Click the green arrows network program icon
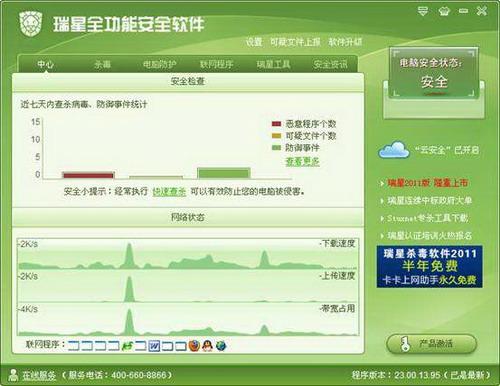500x386 pixels. 127,346
